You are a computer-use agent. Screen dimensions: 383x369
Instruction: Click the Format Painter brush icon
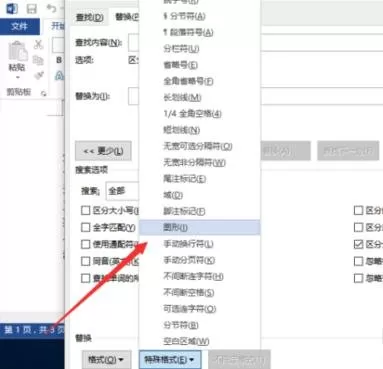39,76
